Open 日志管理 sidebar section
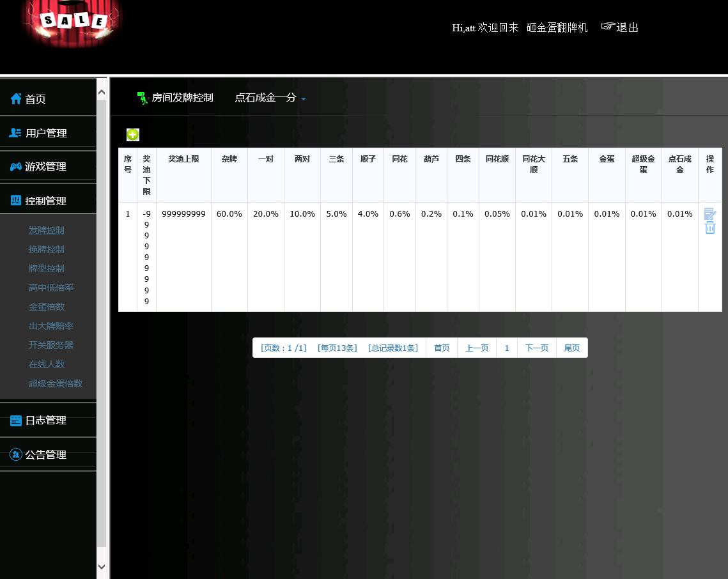This screenshot has height=579, width=728. 45,421
